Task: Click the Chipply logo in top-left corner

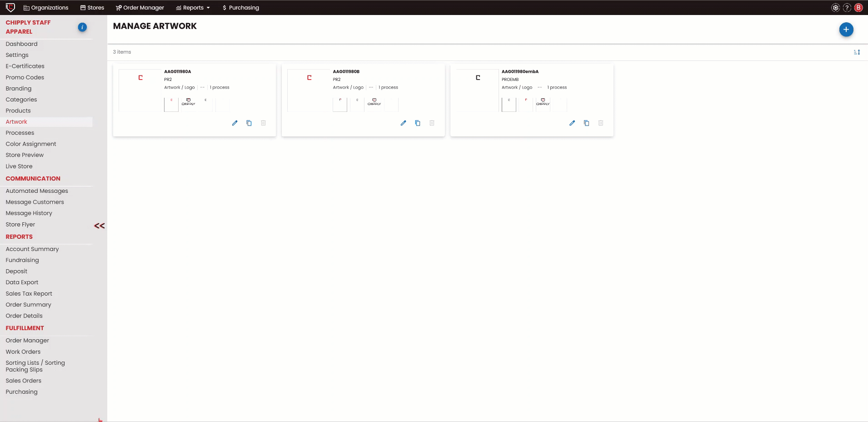Action: click(x=10, y=7)
